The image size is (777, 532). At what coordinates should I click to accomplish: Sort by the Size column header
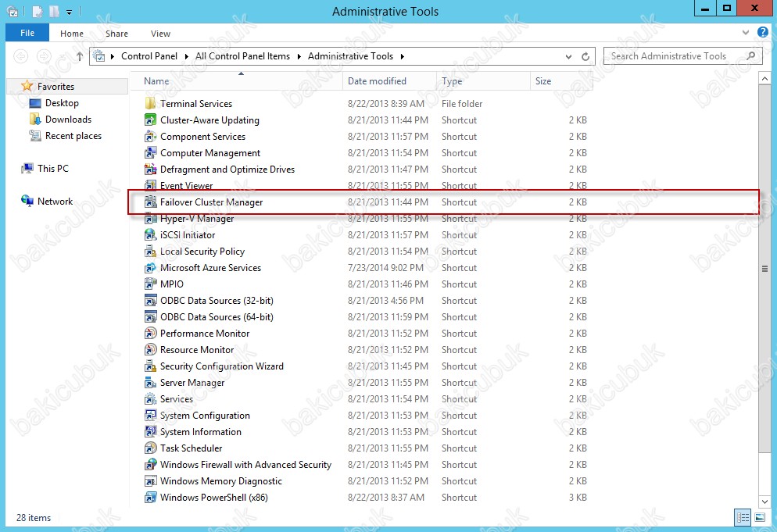tap(561, 81)
